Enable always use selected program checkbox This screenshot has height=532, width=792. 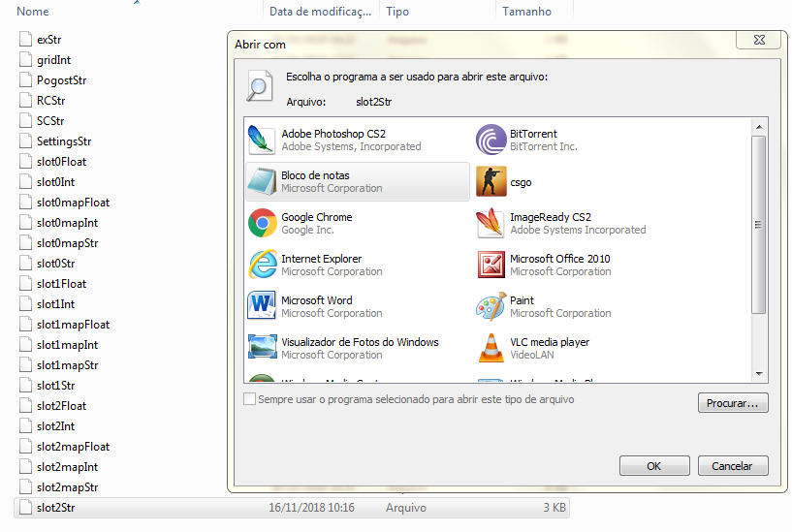click(249, 399)
